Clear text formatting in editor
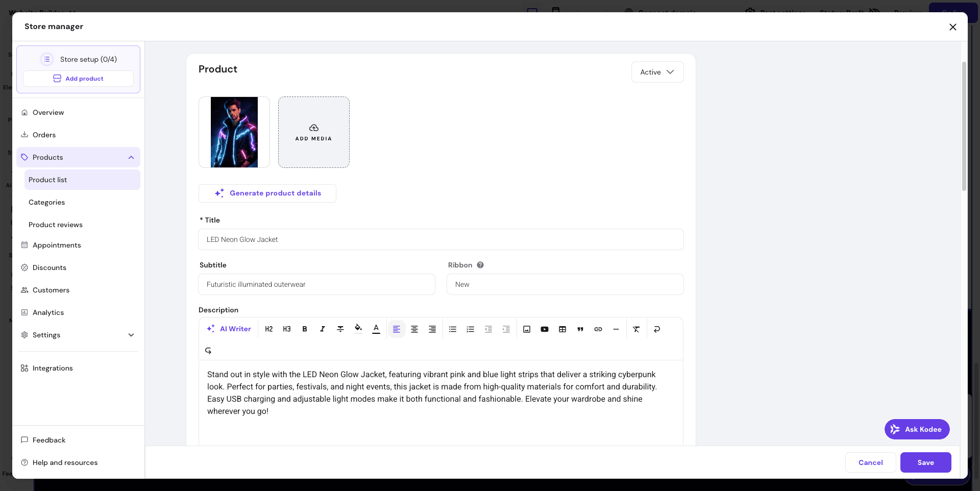The width and height of the screenshot is (980, 491). click(636, 329)
